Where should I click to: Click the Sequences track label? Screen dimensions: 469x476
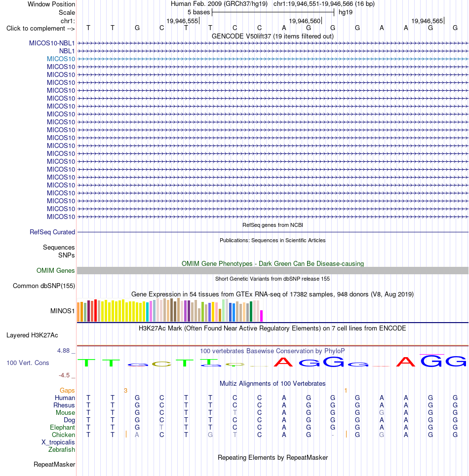point(59,248)
